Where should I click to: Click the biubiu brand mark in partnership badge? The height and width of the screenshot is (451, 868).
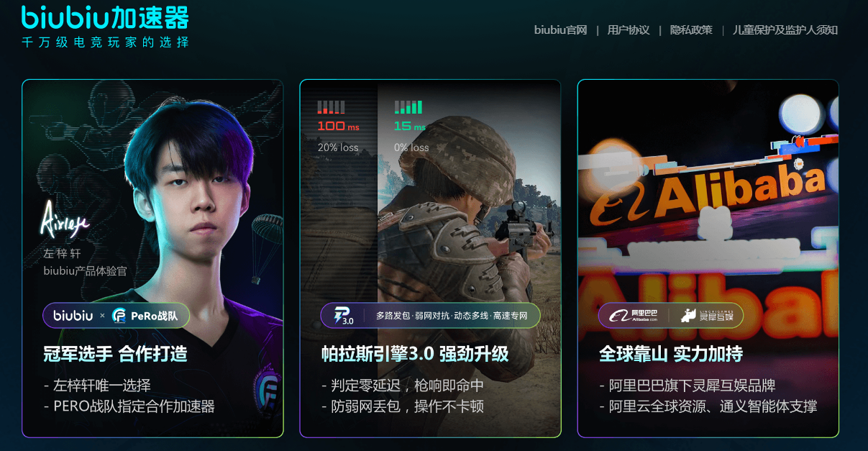tap(73, 316)
